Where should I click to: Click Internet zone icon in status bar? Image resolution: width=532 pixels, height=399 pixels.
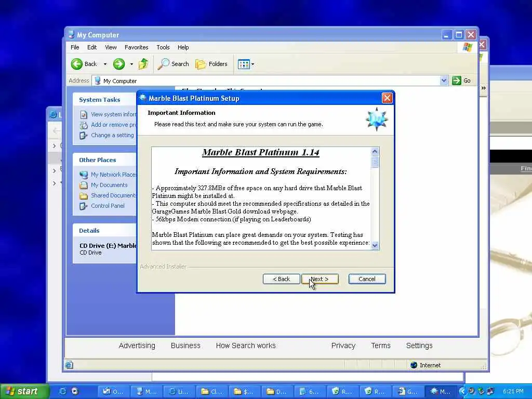click(x=414, y=365)
